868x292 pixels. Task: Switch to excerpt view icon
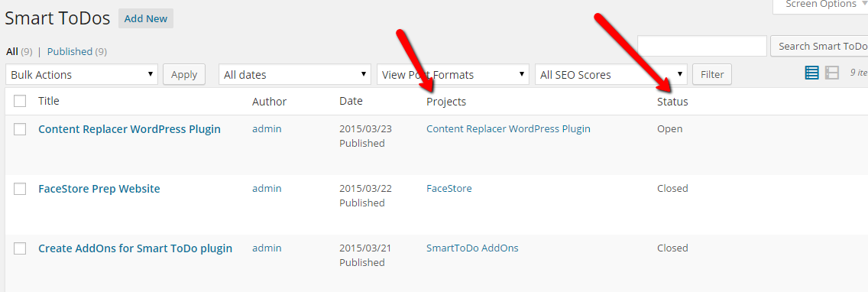point(832,73)
